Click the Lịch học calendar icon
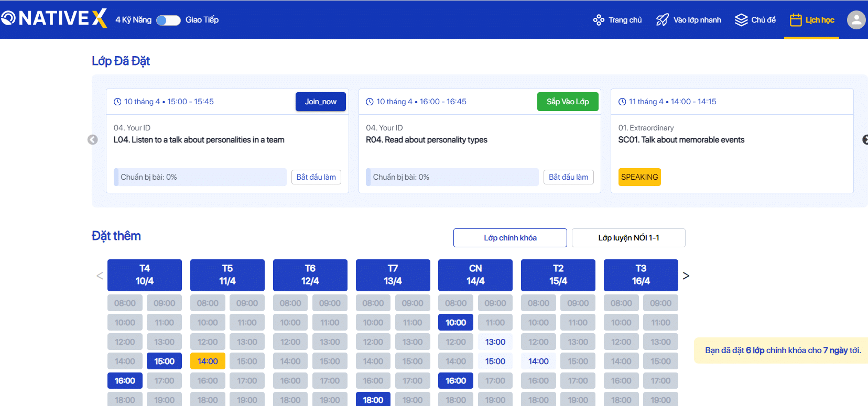Screen dimensions: 868x406 click(x=796, y=20)
